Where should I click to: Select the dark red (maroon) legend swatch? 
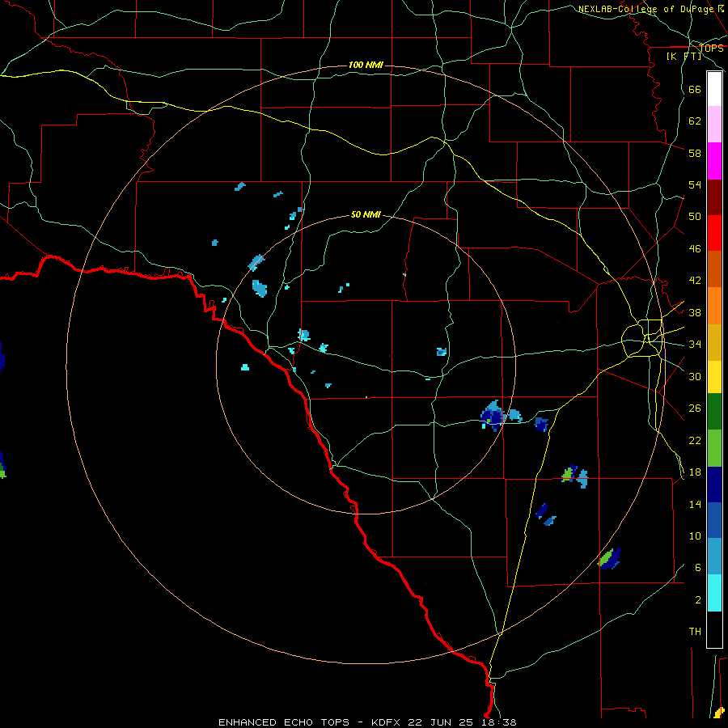[714, 197]
